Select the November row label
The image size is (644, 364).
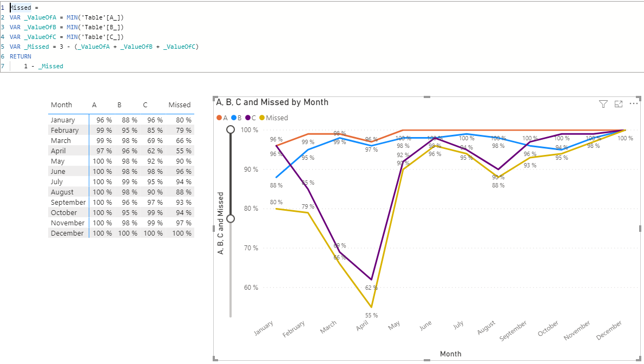[67, 223]
